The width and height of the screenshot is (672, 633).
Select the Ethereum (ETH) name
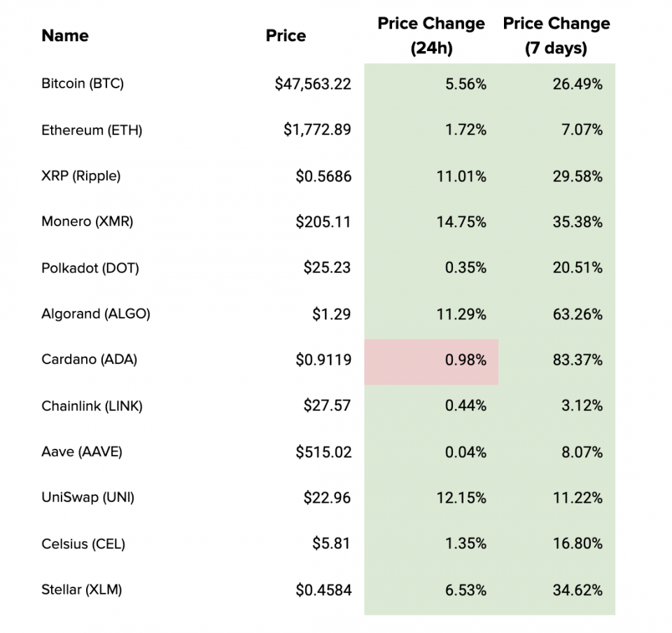click(92, 130)
